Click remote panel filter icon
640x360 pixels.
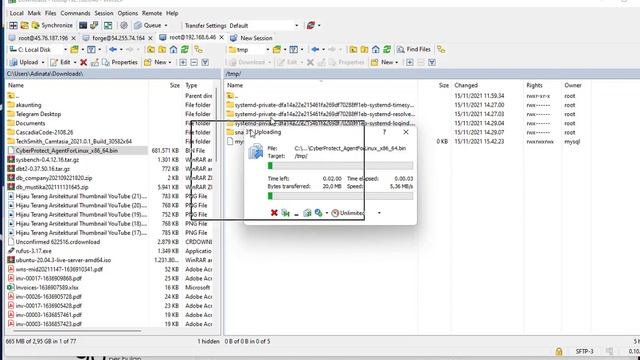293,49
